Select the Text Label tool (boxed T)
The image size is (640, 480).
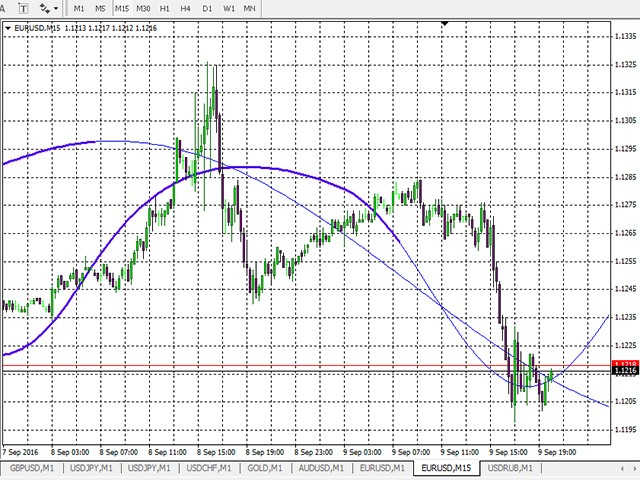tap(23, 8)
